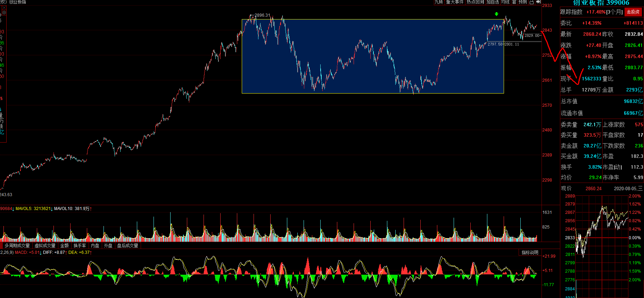
Task: Select the 金额 tab
Action: 65,245
